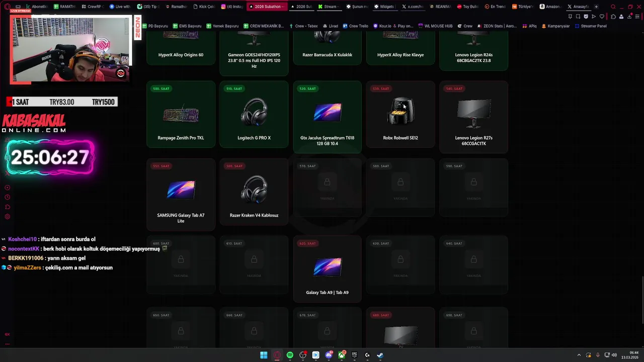Click the 680. SAAT monitor image
Image resolution: width=644 pixels, height=362 pixels.
[400, 335]
